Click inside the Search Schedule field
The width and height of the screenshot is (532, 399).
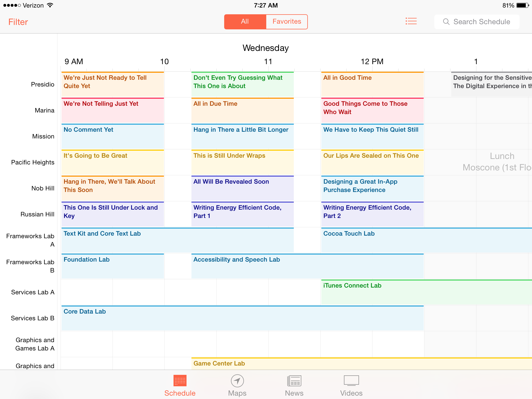[482, 22]
